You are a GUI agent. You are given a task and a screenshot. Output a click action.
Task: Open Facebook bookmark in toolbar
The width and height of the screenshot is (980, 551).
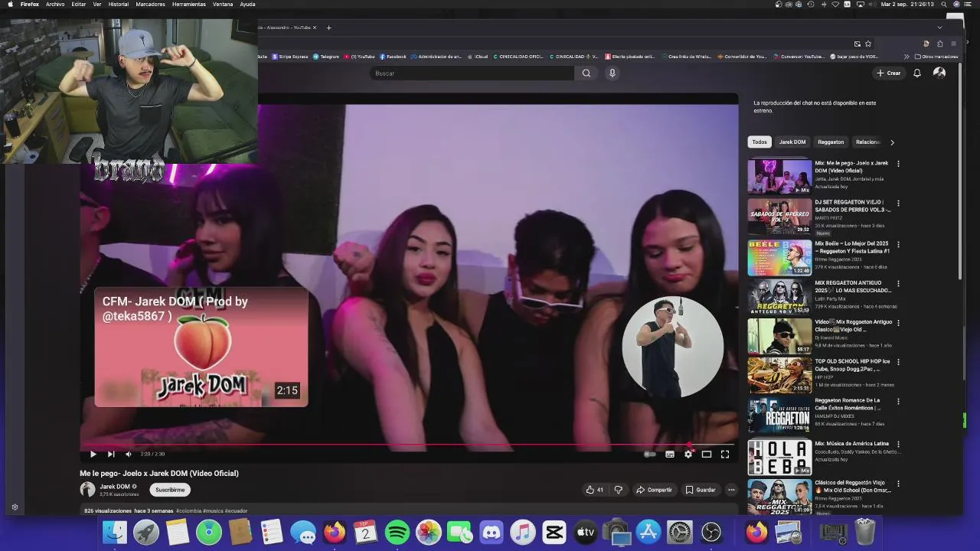click(394, 57)
